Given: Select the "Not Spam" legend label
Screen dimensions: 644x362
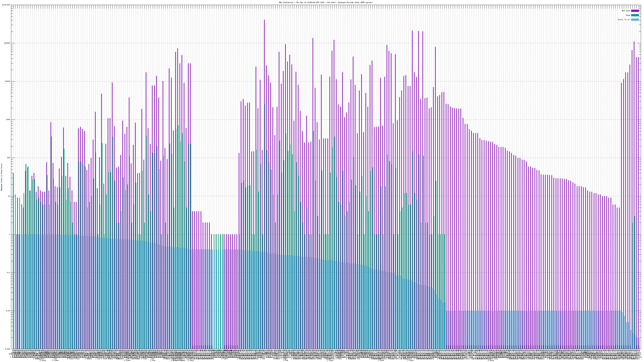Looking at the screenshot, I should pyautogui.click(x=626, y=11).
